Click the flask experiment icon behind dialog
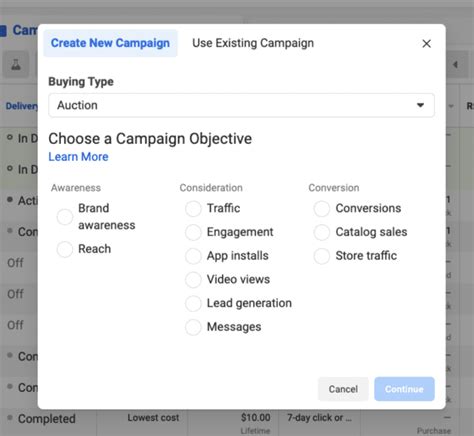474x436 pixels. pos(16,64)
